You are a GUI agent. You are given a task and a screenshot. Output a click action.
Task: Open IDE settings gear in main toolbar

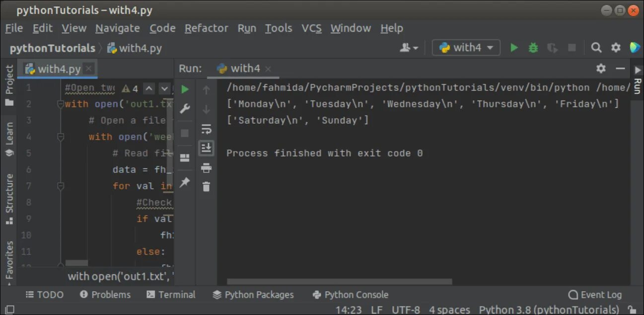(x=616, y=48)
